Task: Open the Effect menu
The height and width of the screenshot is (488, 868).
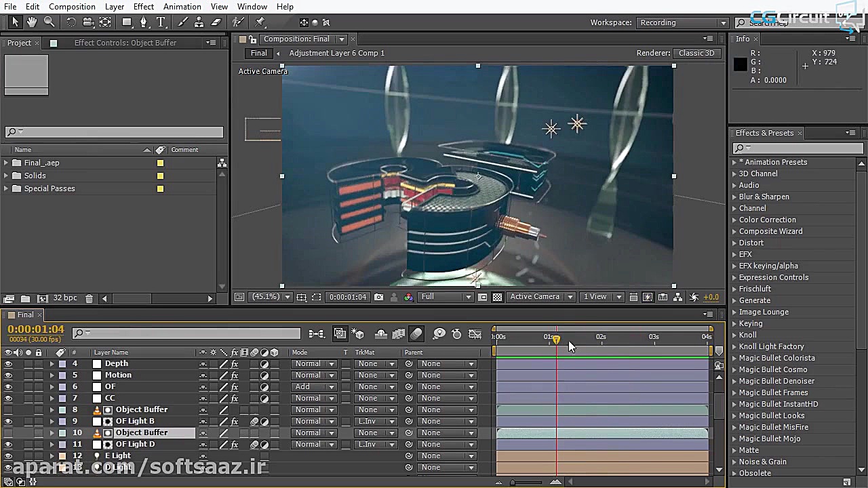Action: 143,7
